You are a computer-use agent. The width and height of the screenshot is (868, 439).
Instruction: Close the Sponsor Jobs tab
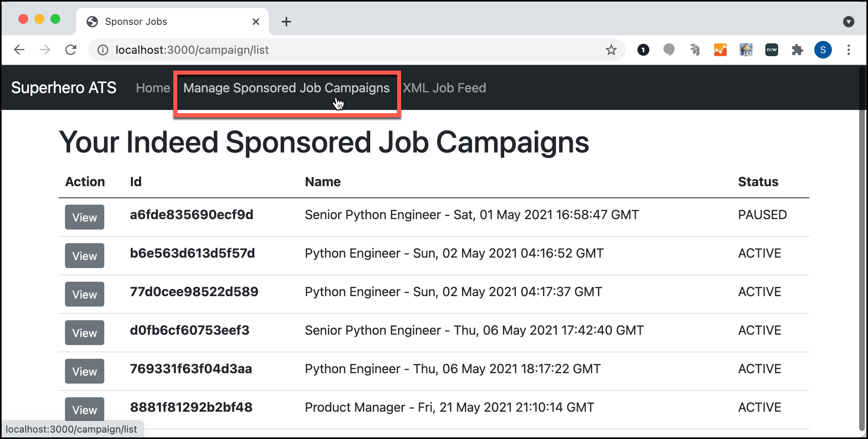coord(256,22)
